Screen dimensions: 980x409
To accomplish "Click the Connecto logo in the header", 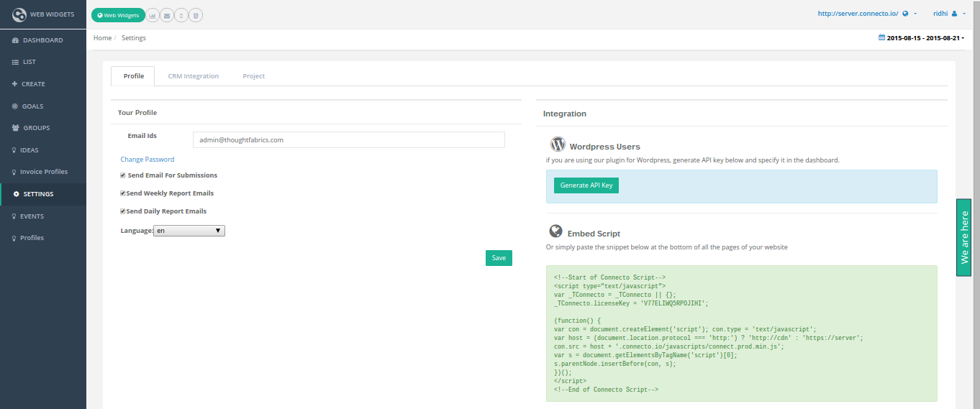I will click(19, 14).
